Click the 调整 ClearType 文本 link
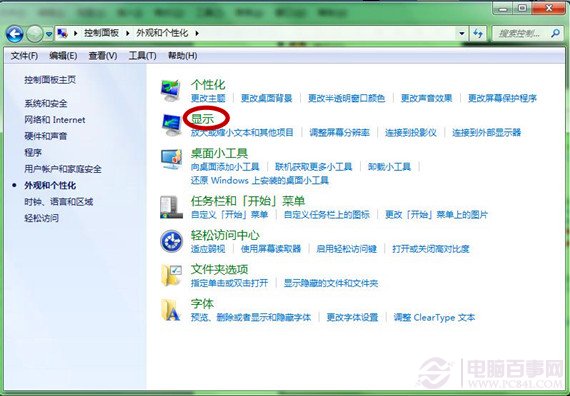This screenshot has height=396, width=570. click(434, 317)
